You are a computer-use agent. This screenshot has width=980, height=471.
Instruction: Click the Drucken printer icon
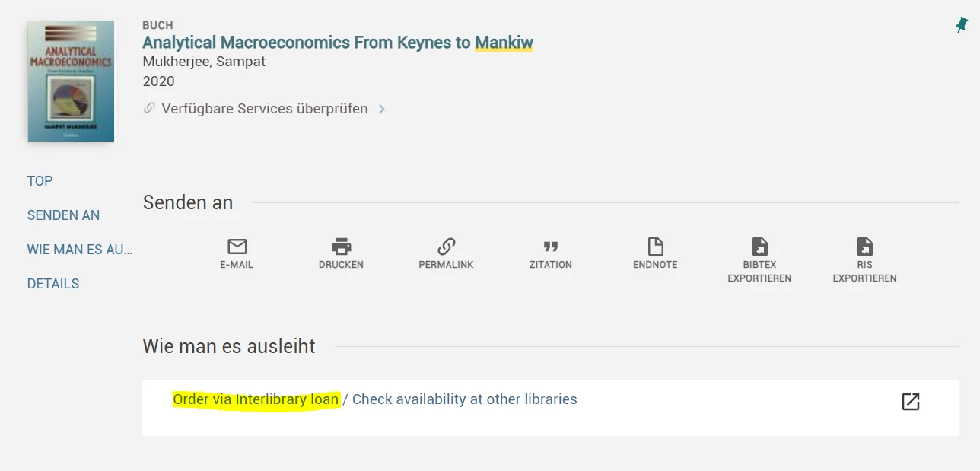pyautogui.click(x=341, y=247)
